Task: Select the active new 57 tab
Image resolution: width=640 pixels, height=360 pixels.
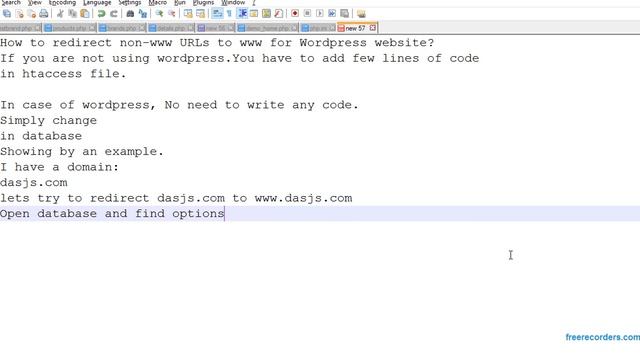Action: [355, 28]
